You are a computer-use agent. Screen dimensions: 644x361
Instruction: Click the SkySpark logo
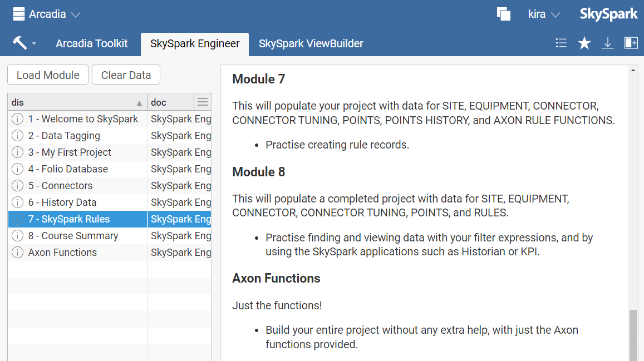click(x=609, y=14)
